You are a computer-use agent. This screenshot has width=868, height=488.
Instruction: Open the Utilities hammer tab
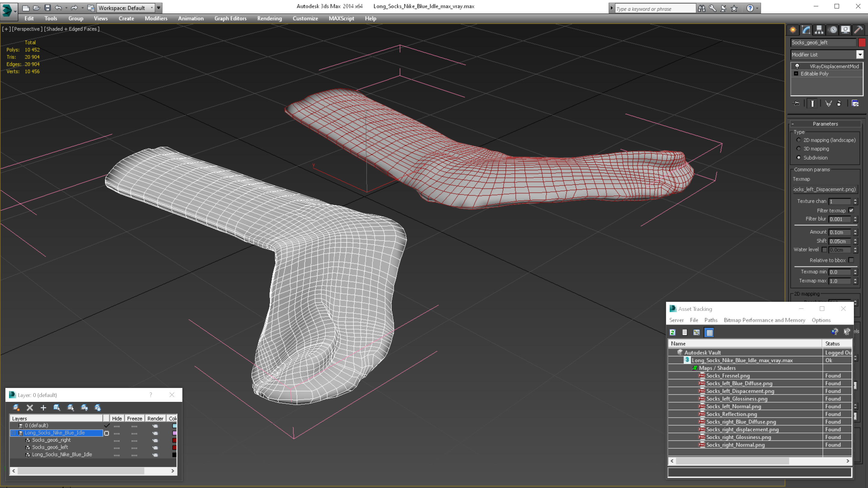click(859, 30)
